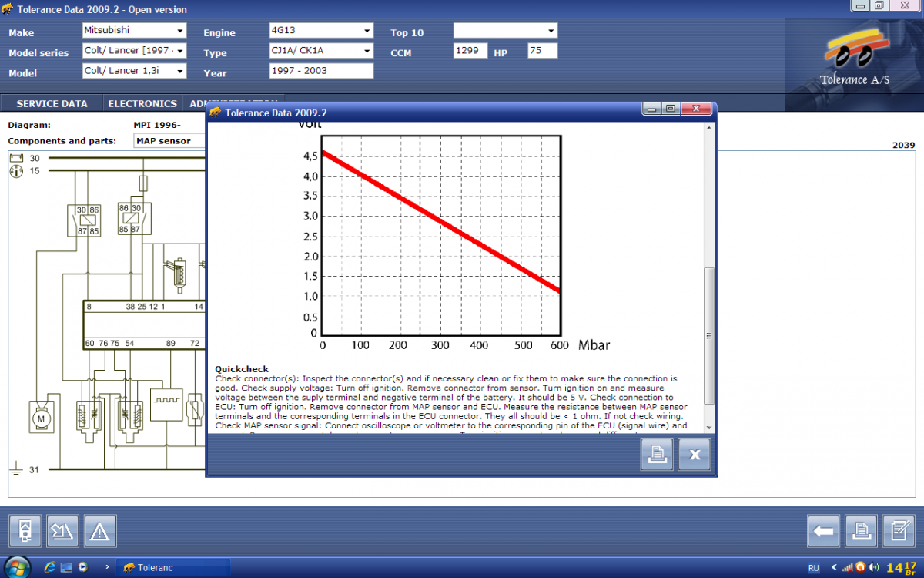Click the Year field 1997 - 2003
This screenshot has height=578, width=924.
pyautogui.click(x=321, y=71)
